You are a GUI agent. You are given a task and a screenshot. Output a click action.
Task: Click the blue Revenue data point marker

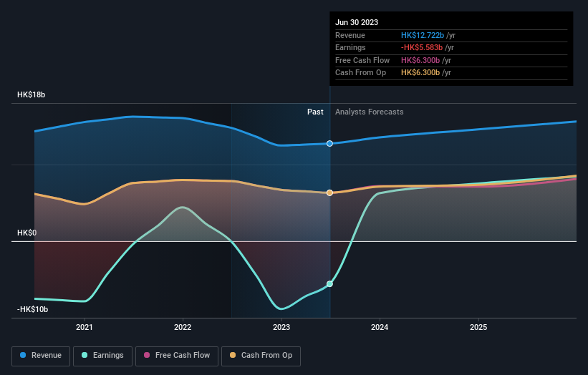pos(329,143)
